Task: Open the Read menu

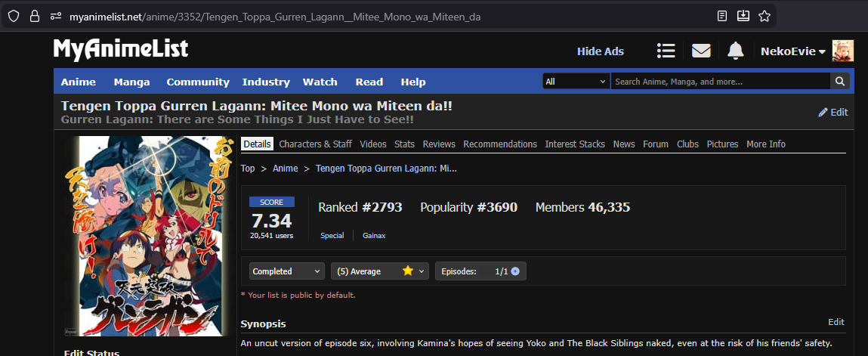Action: tap(369, 82)
